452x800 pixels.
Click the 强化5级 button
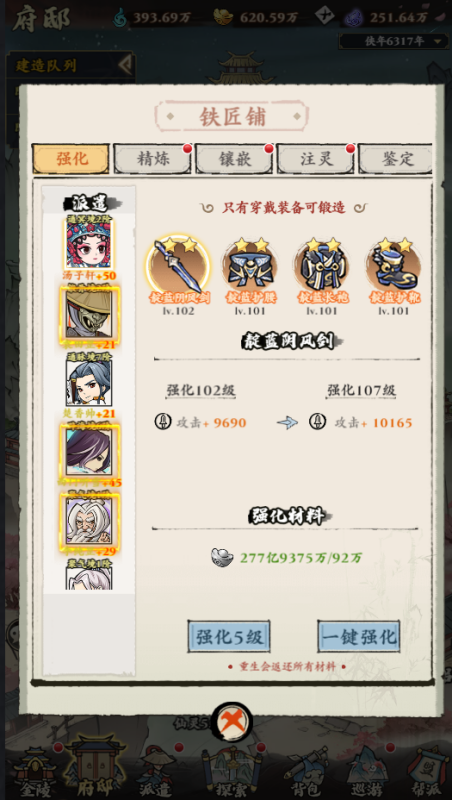click(229, 636)
